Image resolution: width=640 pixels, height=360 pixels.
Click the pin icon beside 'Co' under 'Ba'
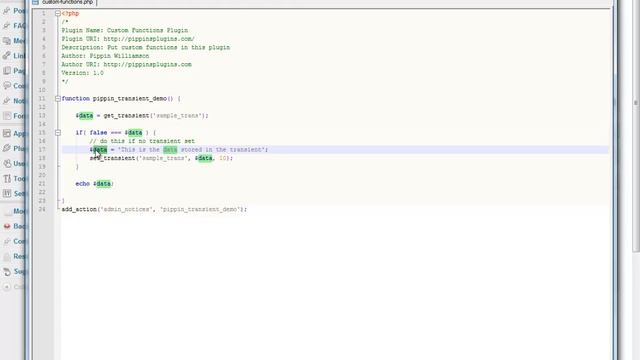pyautogui.click(x=7, y=241)
